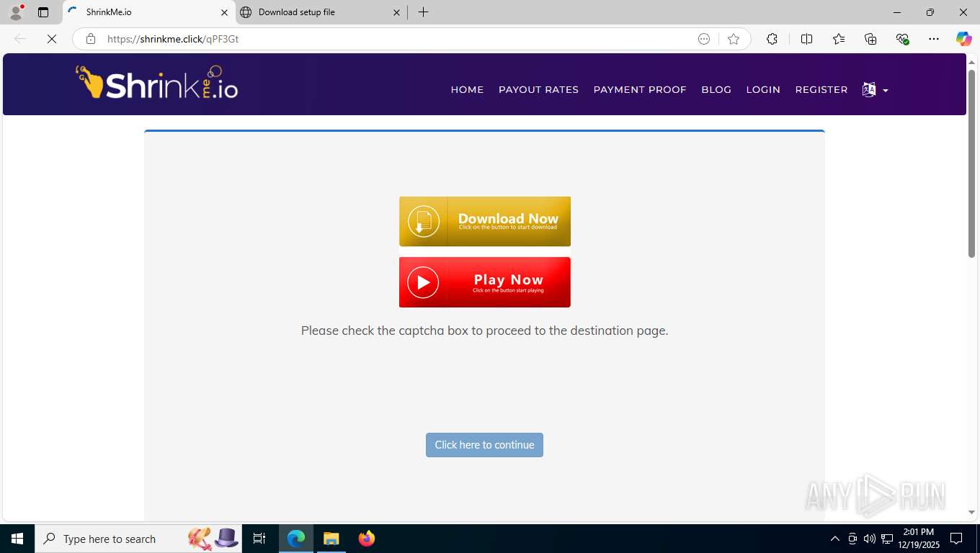
Task: Click the Please check the captcha box text
Action: 484,331
